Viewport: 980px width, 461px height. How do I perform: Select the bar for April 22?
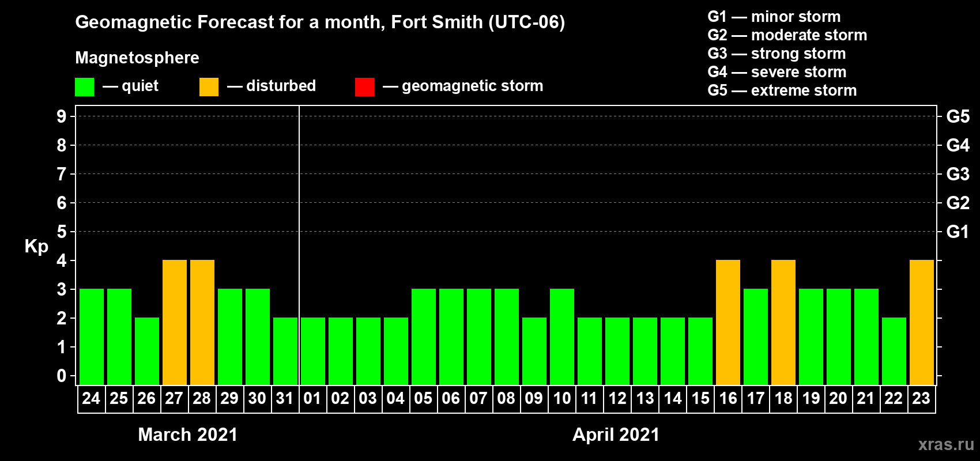point(894,352)
